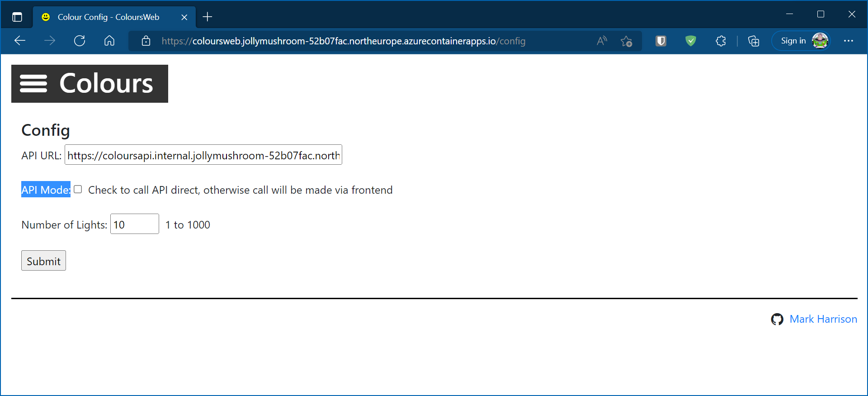Click the green checkmark shield extension

(x=690, y=41)
